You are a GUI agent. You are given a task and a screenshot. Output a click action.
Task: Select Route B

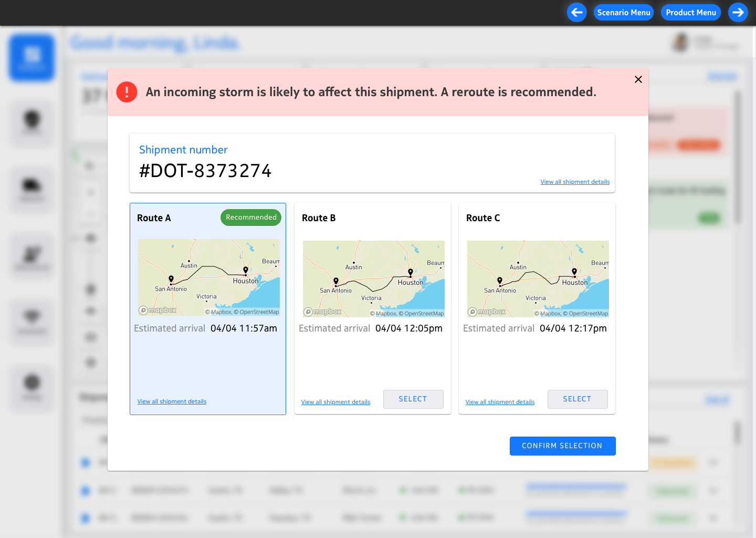pos(413,399)
